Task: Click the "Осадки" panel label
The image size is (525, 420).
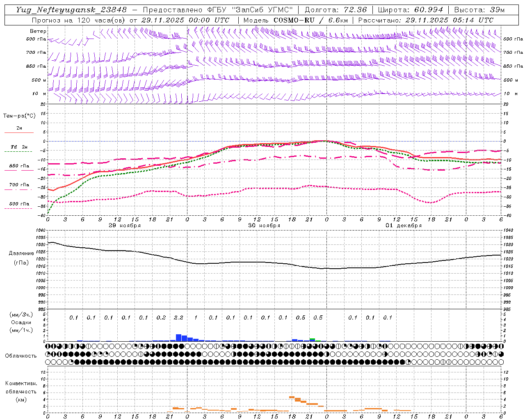Action: point(21,322)
